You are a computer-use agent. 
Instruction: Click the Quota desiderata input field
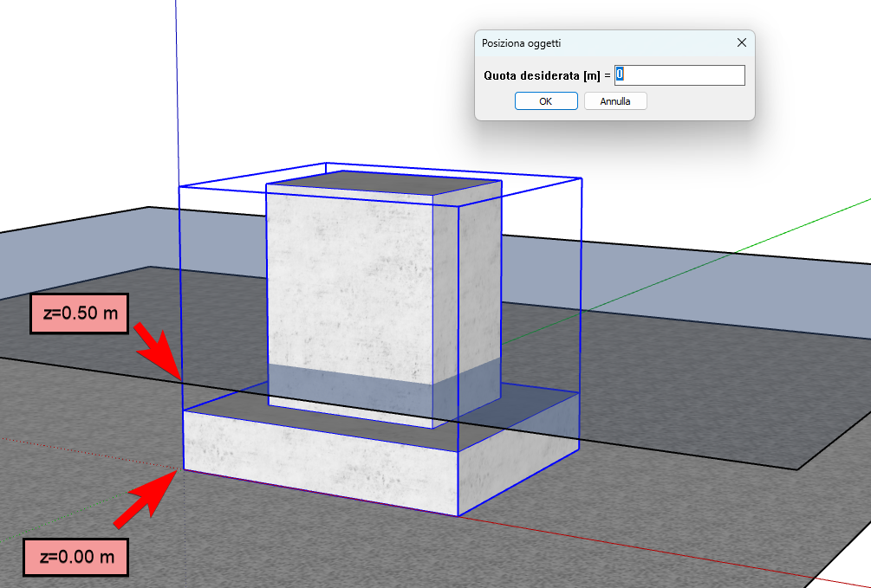[x=679, y=75]
